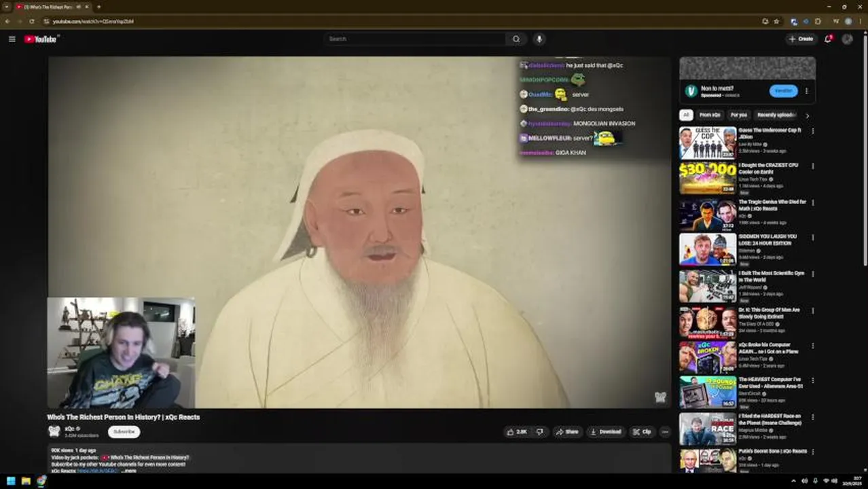
Task: Reload the page with refresh icon
Action: coord(31,21)
